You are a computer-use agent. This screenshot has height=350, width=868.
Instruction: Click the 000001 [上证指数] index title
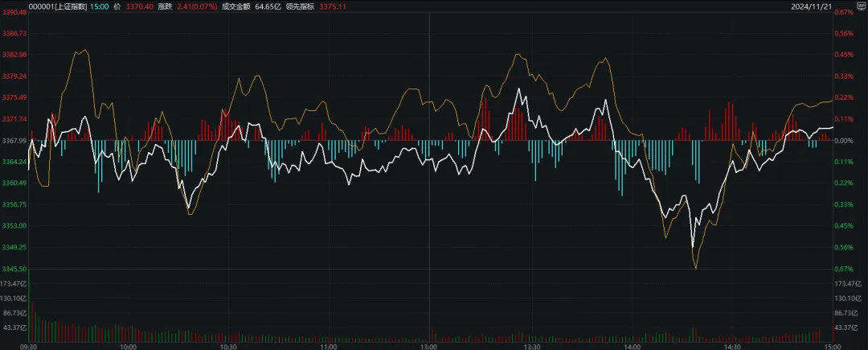click(x=57, y=7)
